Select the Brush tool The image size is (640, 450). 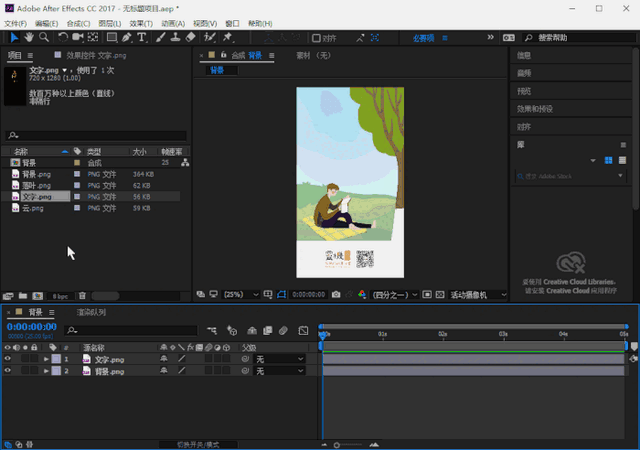point(160,38)
